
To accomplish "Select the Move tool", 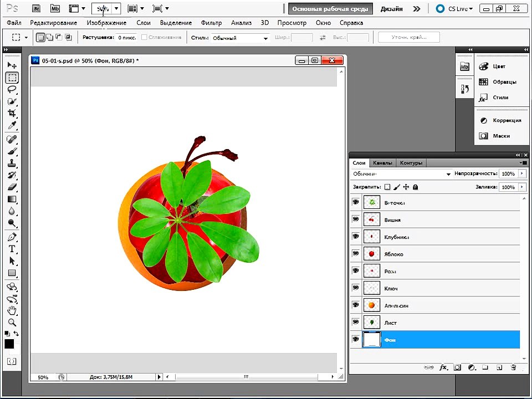I will tap(12, 65).
